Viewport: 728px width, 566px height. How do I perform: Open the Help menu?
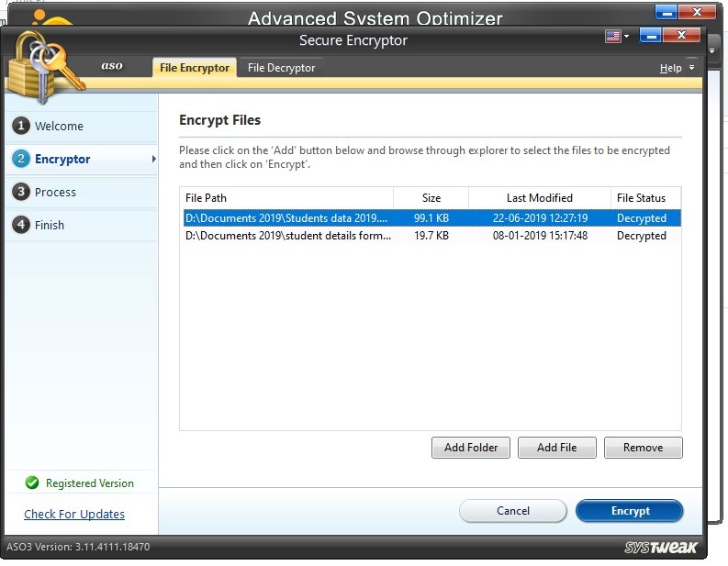pyautogui.click(x=670, y=68)
